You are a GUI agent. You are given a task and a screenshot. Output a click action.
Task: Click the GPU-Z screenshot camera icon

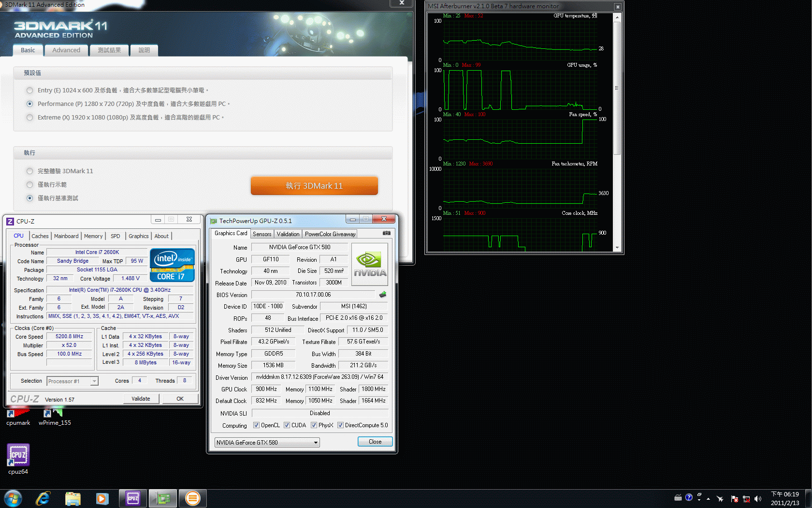(387, 233)
